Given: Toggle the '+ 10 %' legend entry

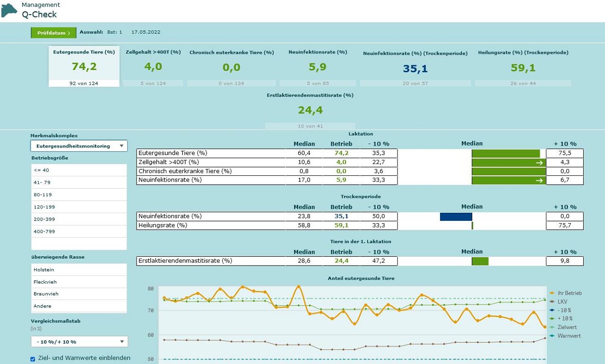Looking at the screenshot, I should coord(564,319).
